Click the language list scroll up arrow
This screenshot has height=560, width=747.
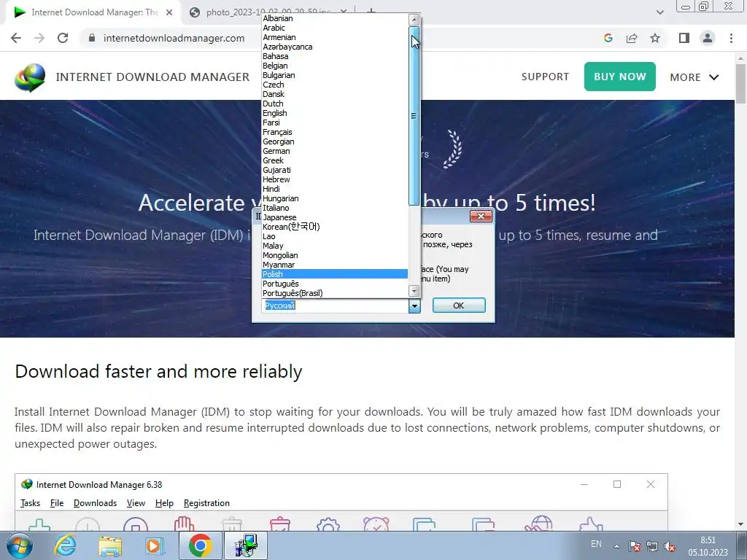pos(414,20)
